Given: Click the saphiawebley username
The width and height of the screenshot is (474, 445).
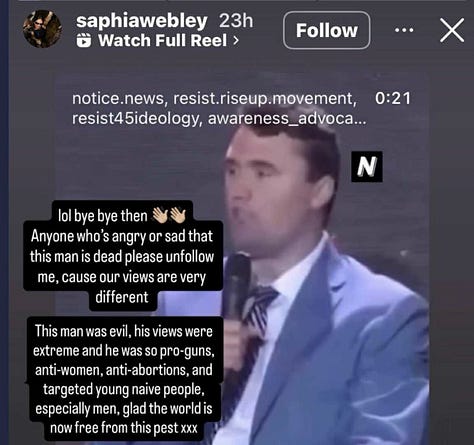Looking at the screenshot, I should tap(142, 21).
